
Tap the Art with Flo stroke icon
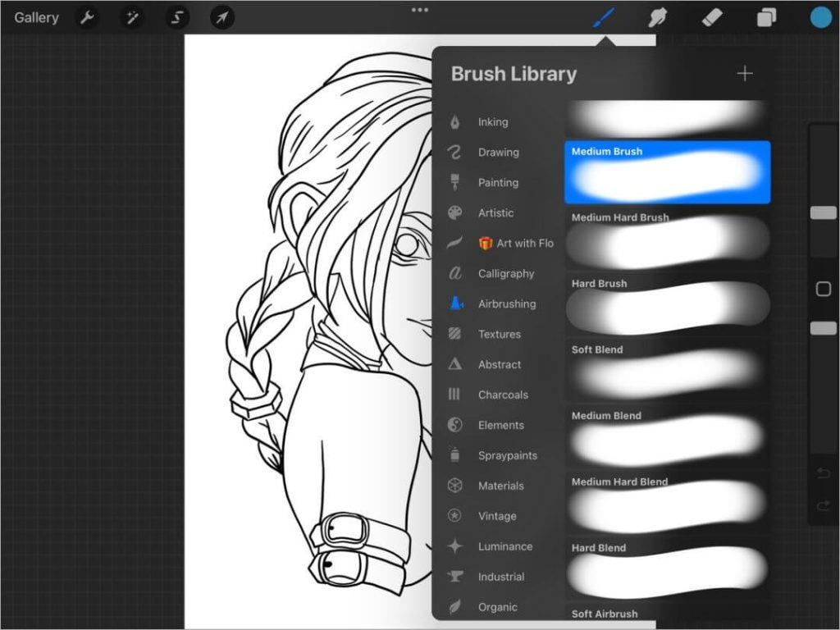(x=454, y=243)
